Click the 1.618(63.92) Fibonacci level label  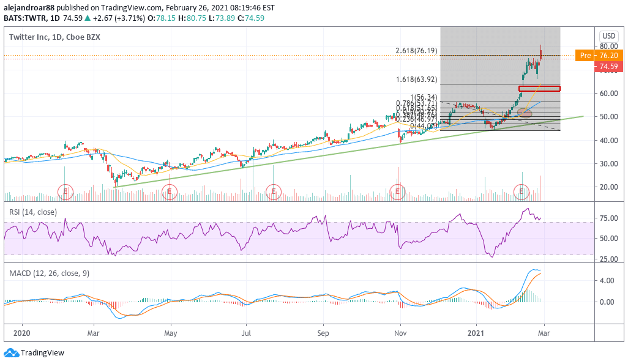coord(416,80)
